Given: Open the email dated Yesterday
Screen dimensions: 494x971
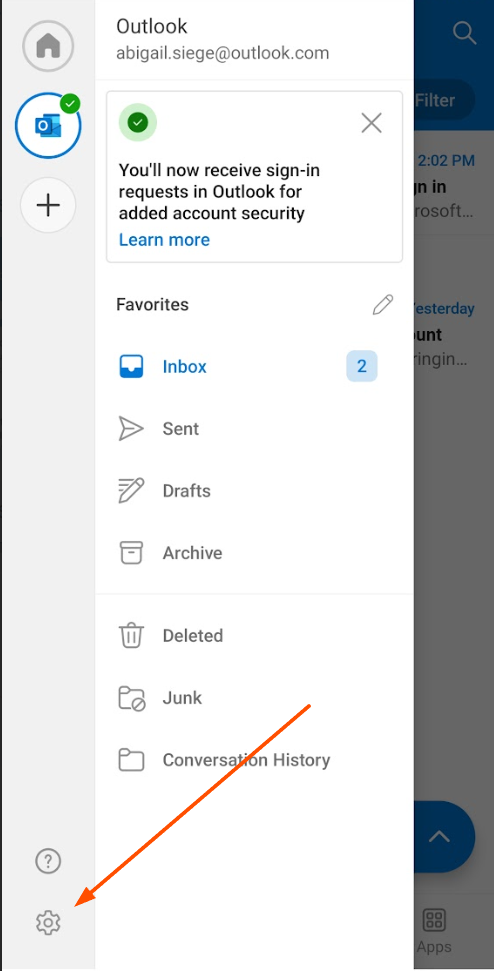Looking at the screenshot, I should coord(454,333).
